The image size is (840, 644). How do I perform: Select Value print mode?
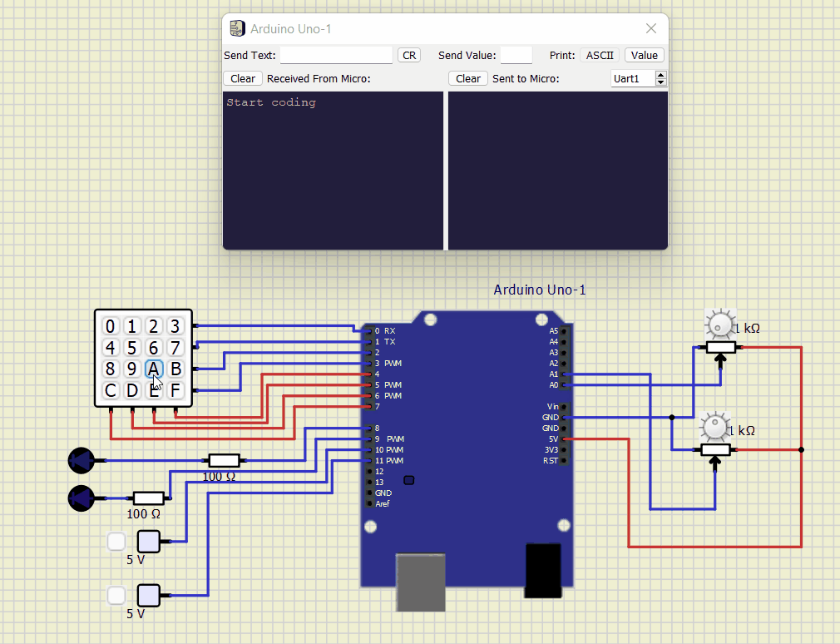644,55
